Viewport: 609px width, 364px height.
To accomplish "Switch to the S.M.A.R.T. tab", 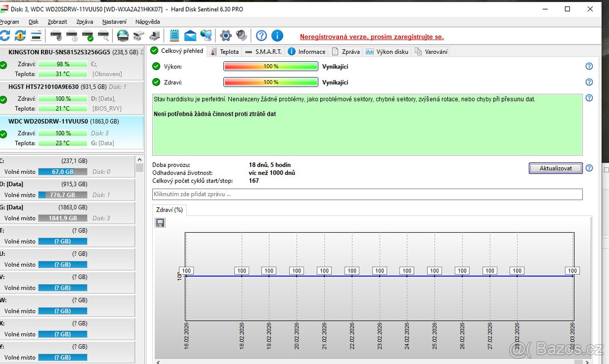I will [x=263, y=52].
